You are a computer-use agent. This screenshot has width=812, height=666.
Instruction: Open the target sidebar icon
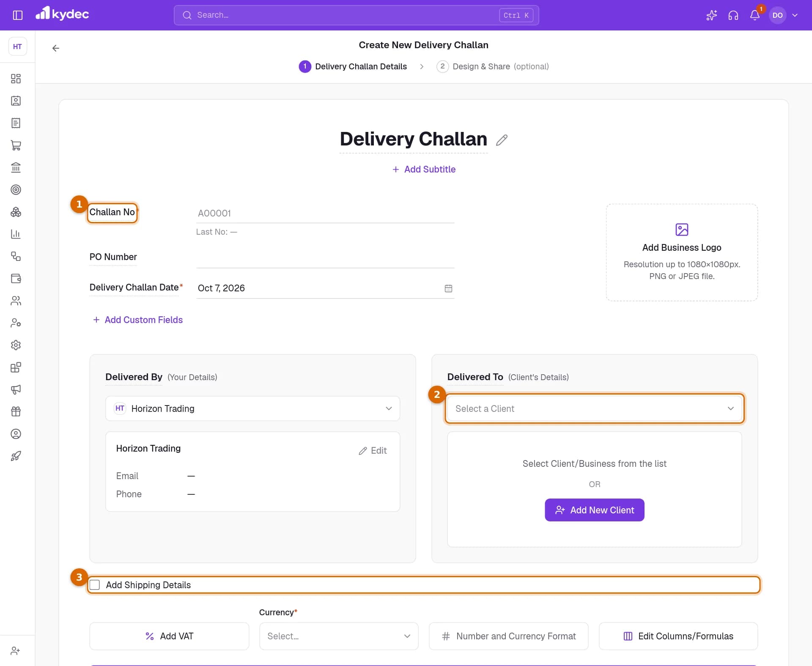16,189
